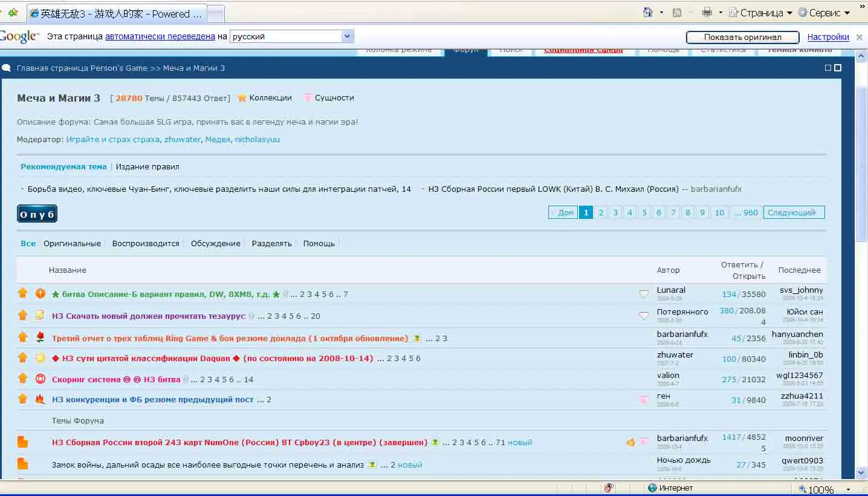Click the vertical scrollbar down arrow
The image size is (868, 496).
pyautogui.click(x=861, y=472)
